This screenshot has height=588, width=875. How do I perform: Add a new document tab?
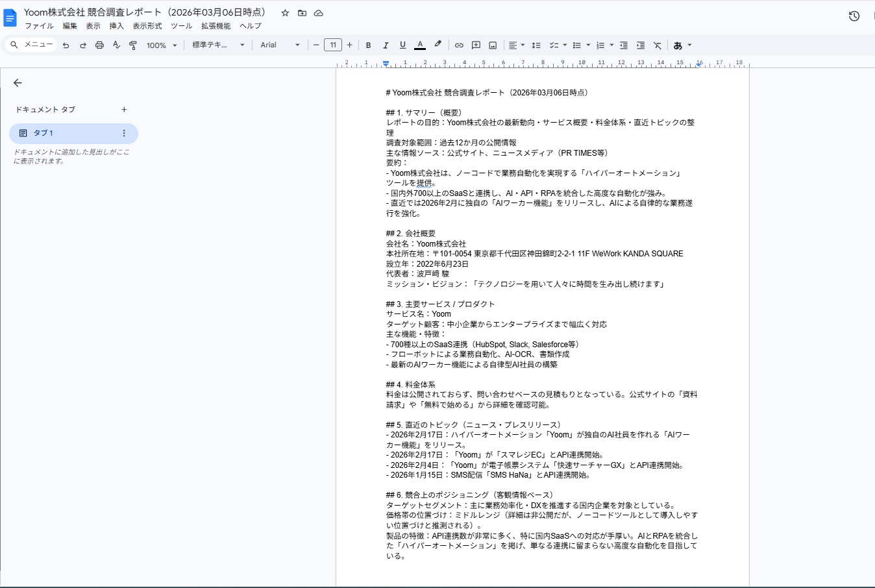pos(124,110)
